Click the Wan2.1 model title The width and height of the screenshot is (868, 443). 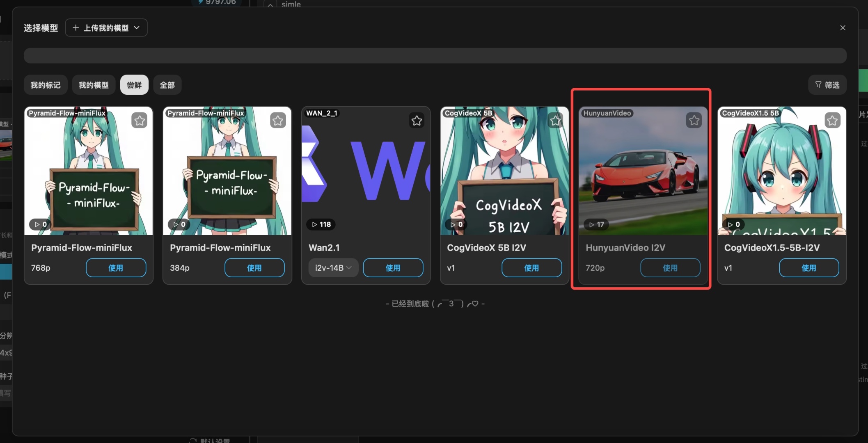point(324,248)
